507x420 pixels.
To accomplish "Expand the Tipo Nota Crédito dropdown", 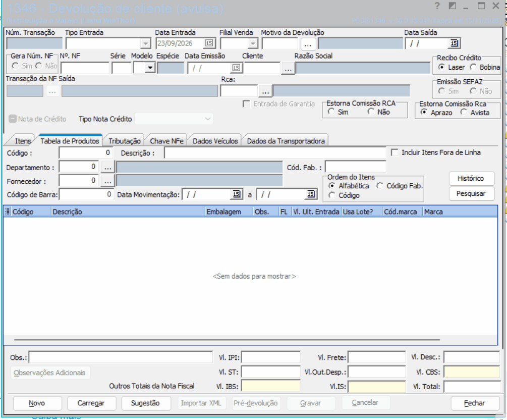I will 207,119.
